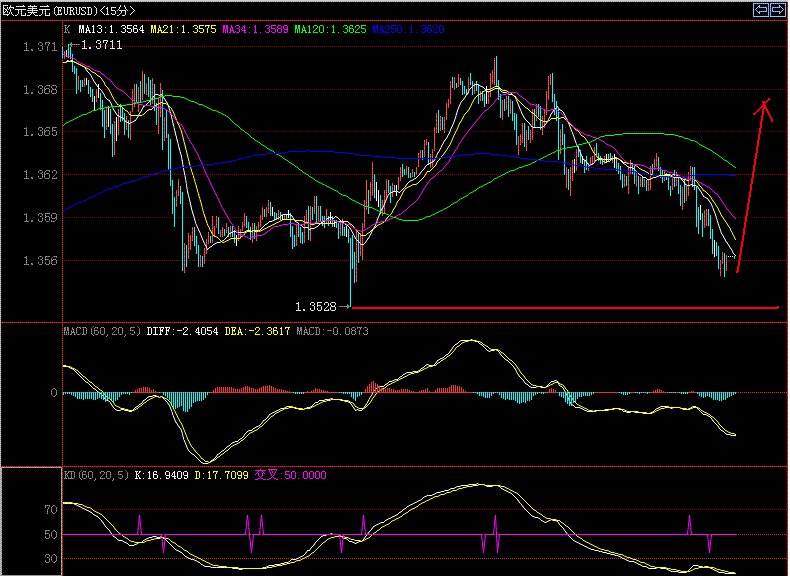The height and width of the screenshot is (576, 790).
Task: Click the K label beside the MA values
Action: pyautogui.click(x=68, y=29)
